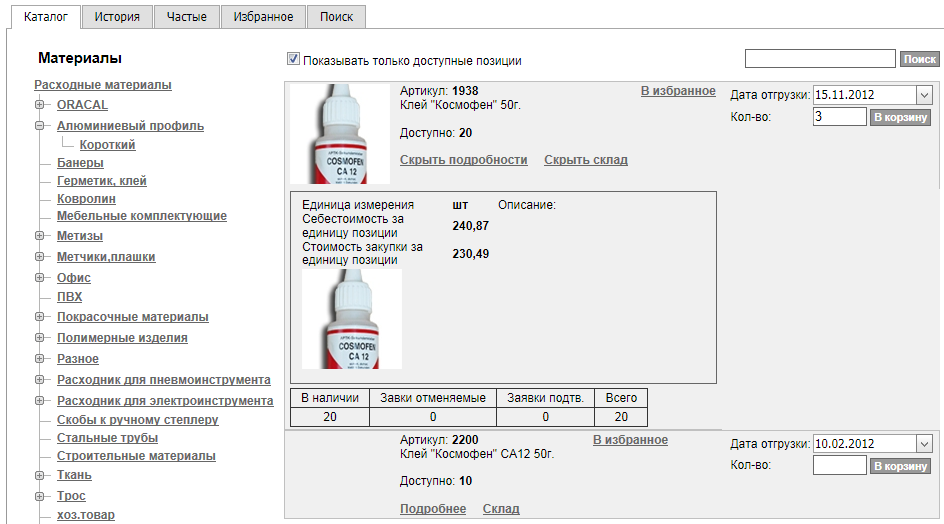Click Скрыть подробности link
944x524 pixels.
463,160
